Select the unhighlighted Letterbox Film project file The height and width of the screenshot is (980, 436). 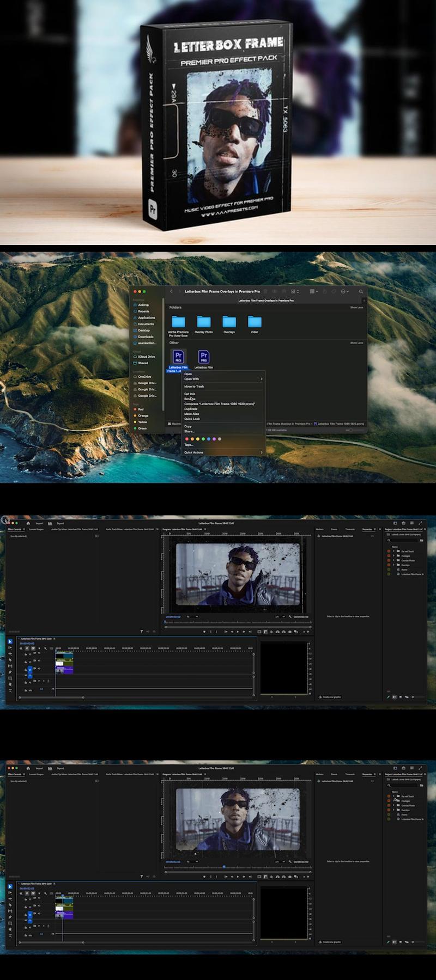[x=204, y=359]
